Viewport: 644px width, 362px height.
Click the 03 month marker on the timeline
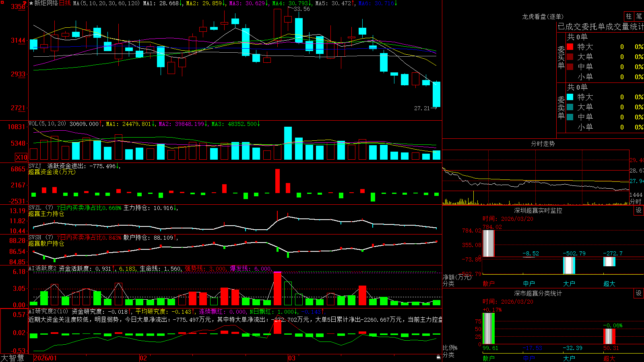coord(292,358)
